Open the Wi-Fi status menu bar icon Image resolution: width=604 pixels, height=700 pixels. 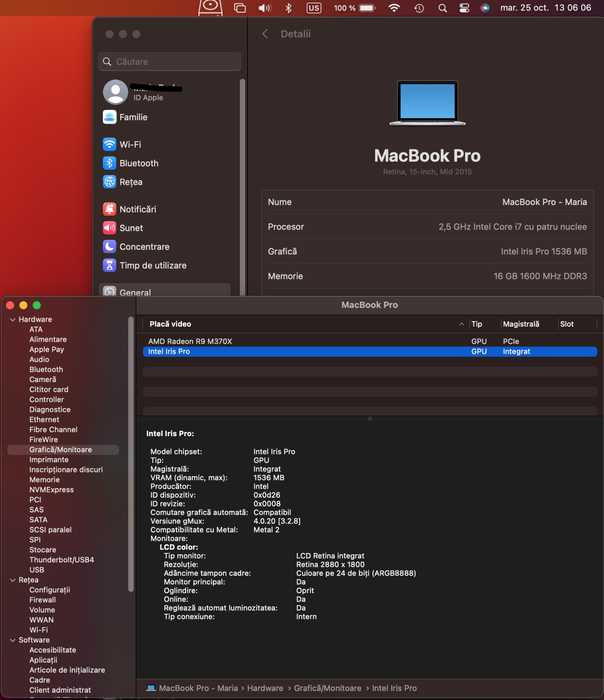pos(394,8)
